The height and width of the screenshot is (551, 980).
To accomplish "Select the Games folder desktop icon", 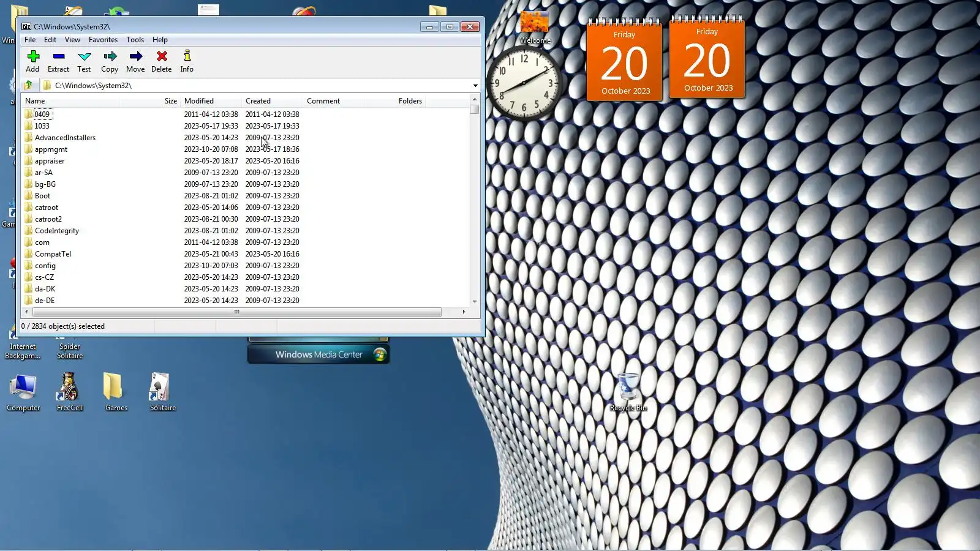I will (116, 393).
